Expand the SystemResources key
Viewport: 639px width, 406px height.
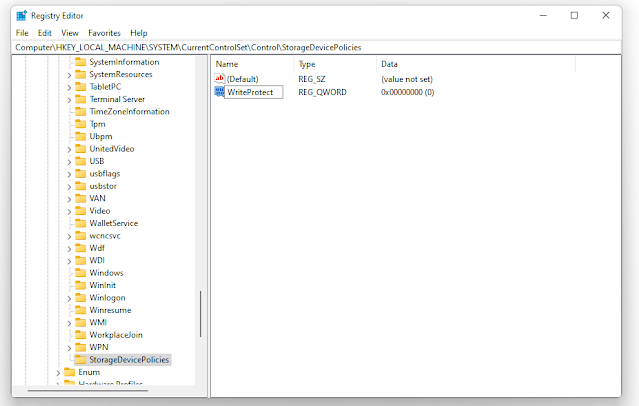coord(69,75)
